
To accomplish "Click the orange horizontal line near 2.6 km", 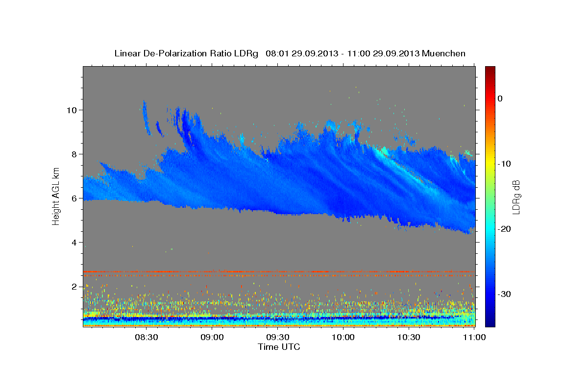I will point(279,271).
